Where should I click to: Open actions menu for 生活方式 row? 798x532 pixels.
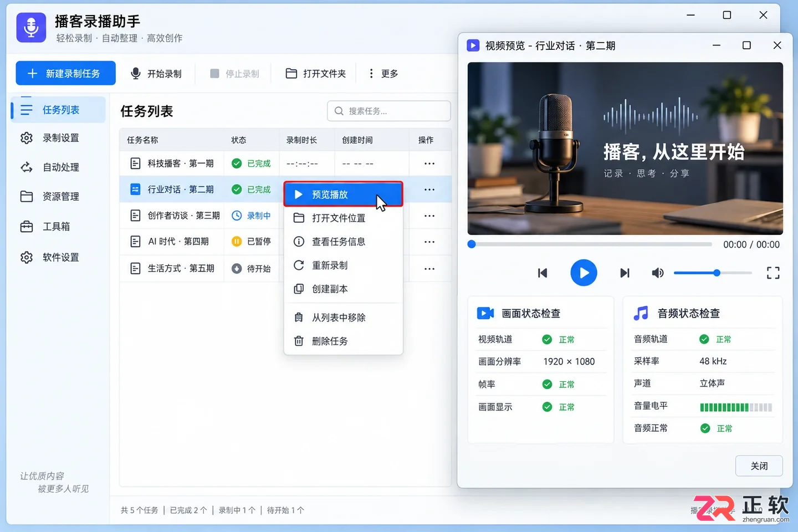(x=429, y=268)
